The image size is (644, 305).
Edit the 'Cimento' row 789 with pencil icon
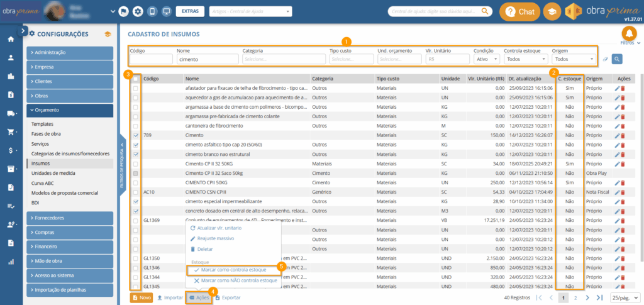tap(617, 135)
